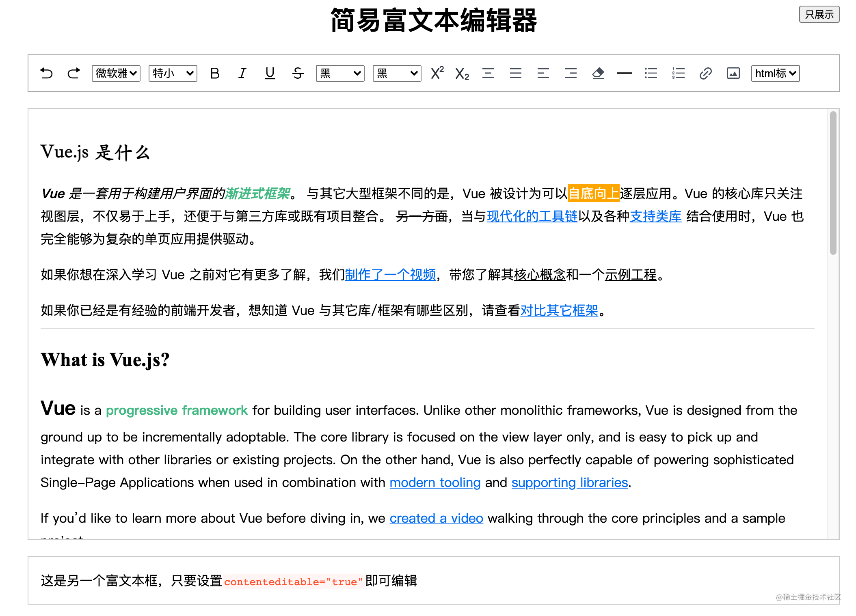Click the heading What is Vue.js?

click(x=105, y=360)
